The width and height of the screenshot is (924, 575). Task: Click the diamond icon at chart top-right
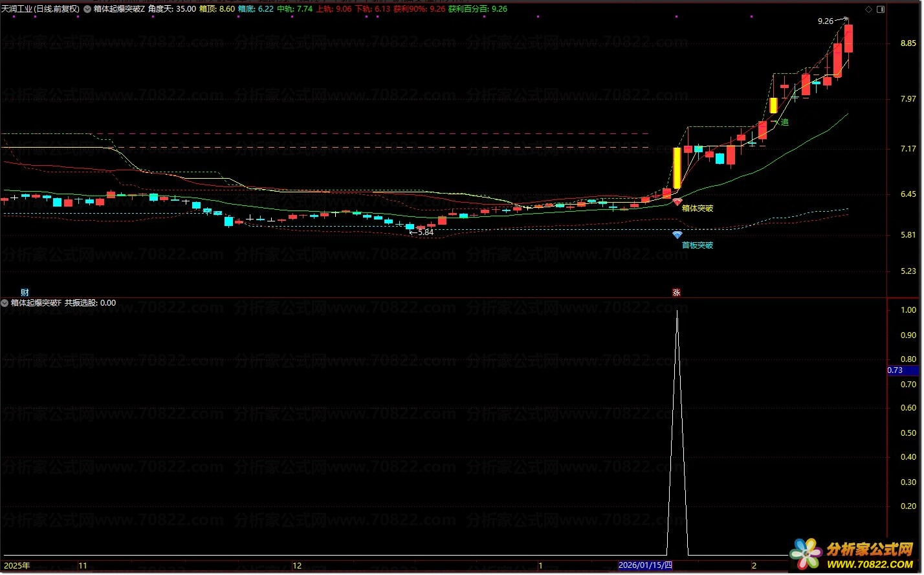click(x=869, y=9)
